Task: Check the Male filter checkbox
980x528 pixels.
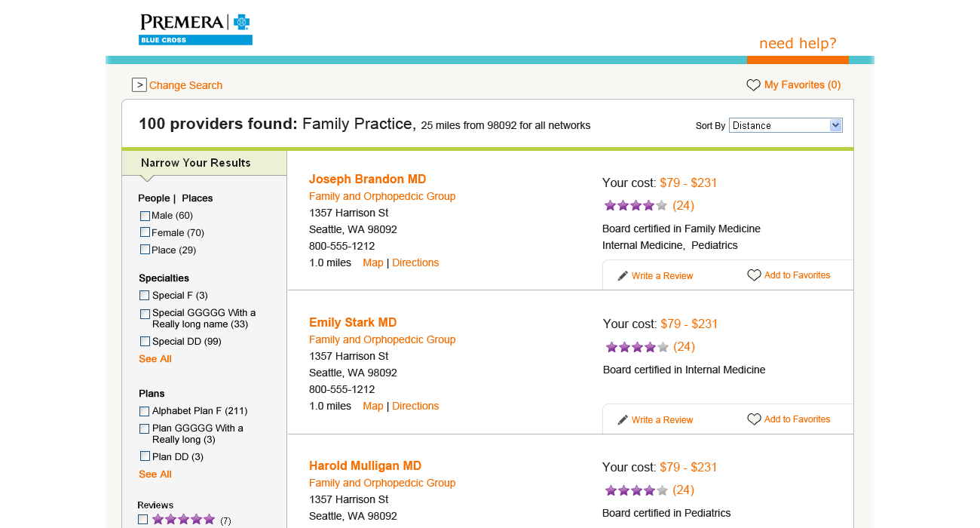Action: click(145, 216)
